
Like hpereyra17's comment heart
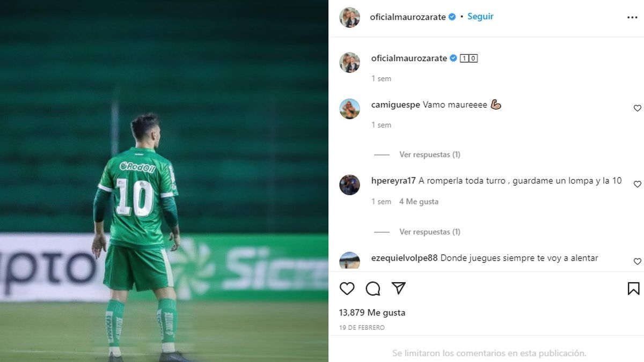[638, 184]
